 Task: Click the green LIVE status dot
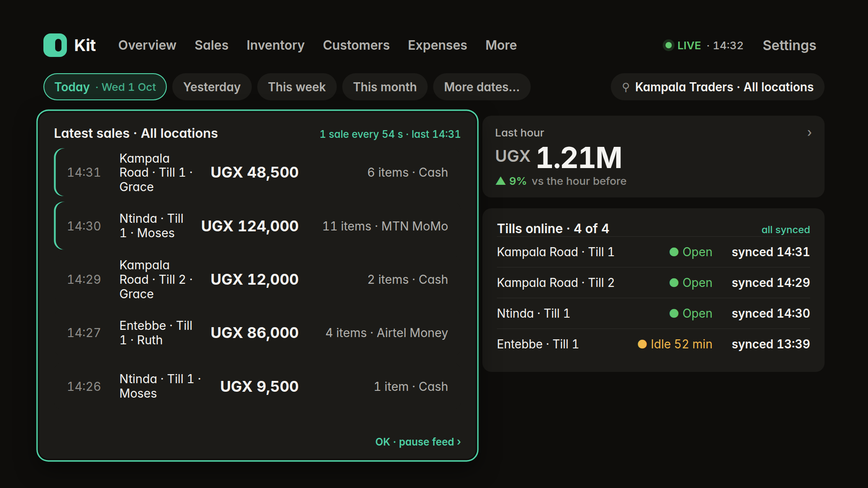coord(668,45)
